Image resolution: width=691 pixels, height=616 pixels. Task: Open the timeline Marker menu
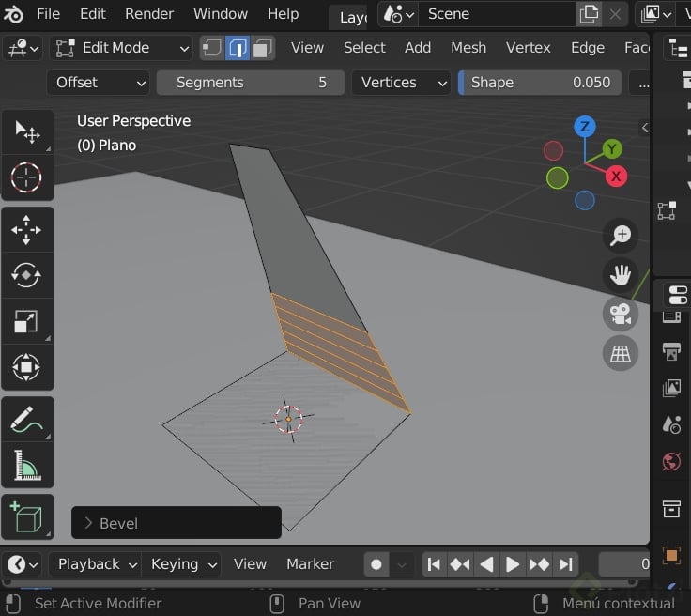coord(310,564)
